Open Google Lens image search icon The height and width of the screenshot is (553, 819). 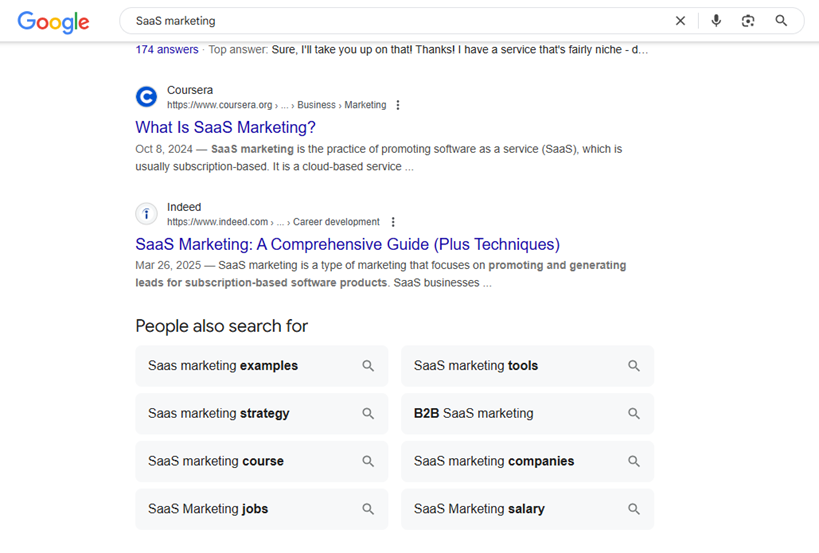tap(748, 21)
